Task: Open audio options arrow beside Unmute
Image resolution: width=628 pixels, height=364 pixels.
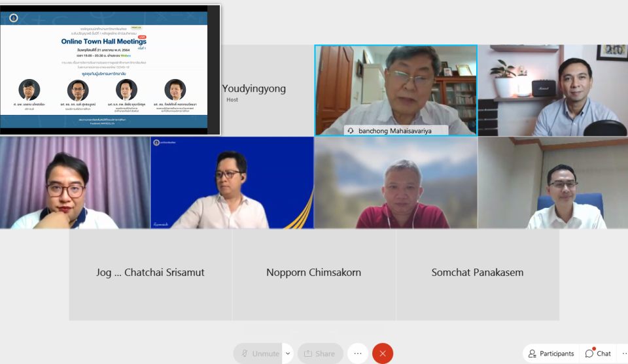Action: [x=287, y=354]
